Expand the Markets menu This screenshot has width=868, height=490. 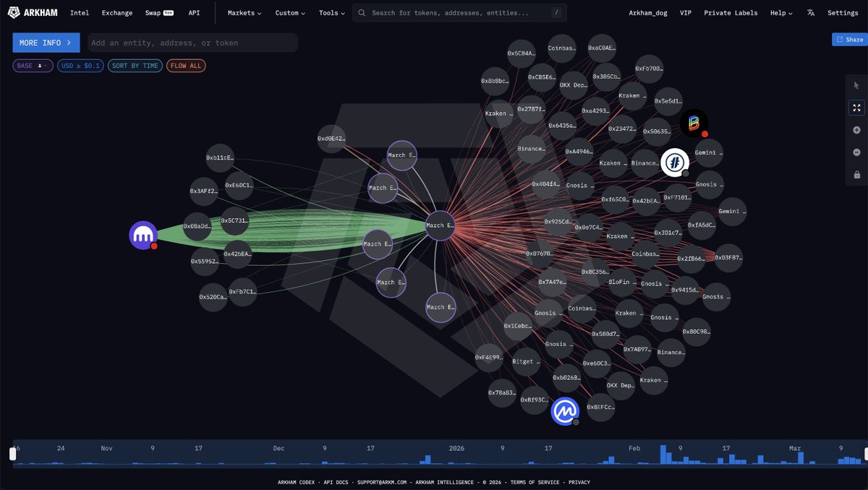244,13
